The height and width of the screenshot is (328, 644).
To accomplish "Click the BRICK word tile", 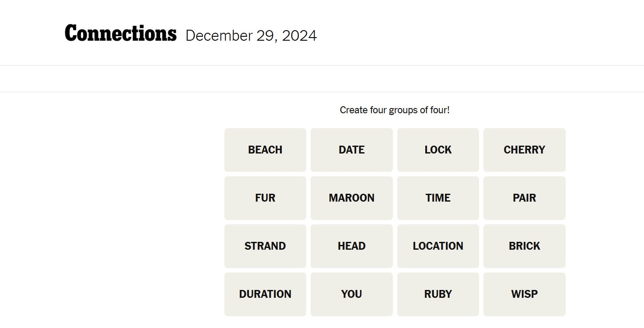I will click(x=524, y=246).
